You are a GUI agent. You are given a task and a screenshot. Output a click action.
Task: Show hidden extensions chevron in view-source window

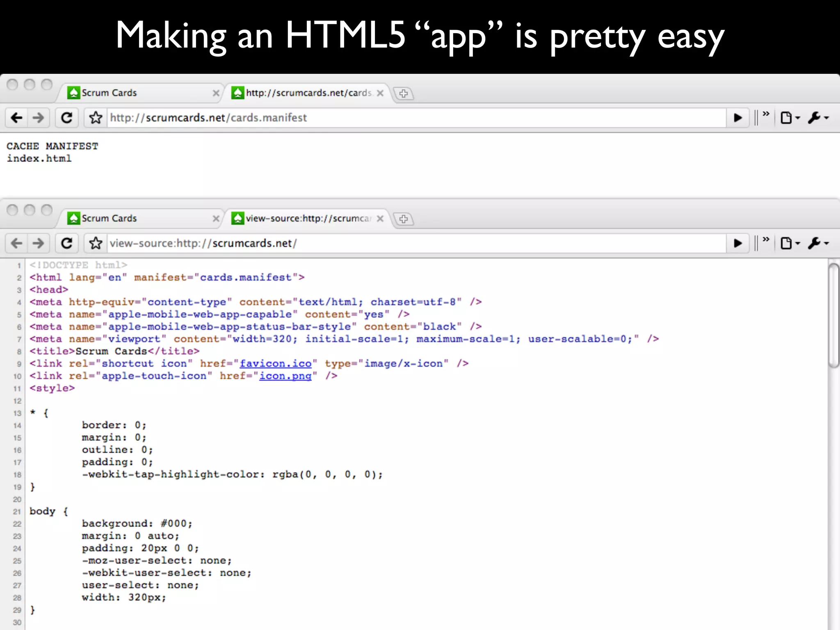pyautogui.click(x=766, y=239)
